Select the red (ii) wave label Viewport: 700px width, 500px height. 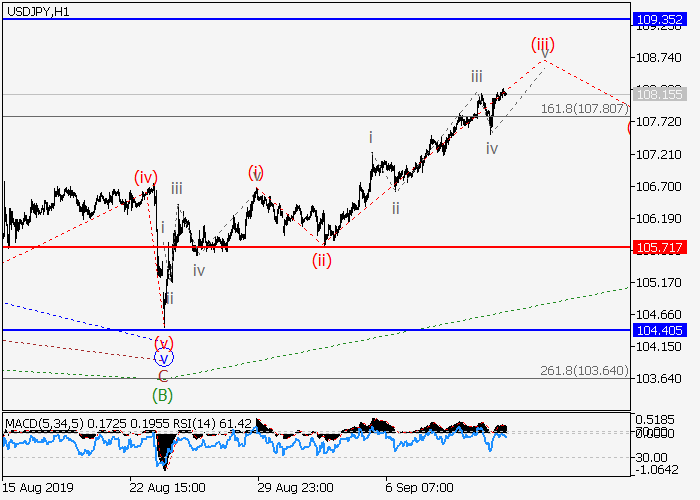(321, 260)
